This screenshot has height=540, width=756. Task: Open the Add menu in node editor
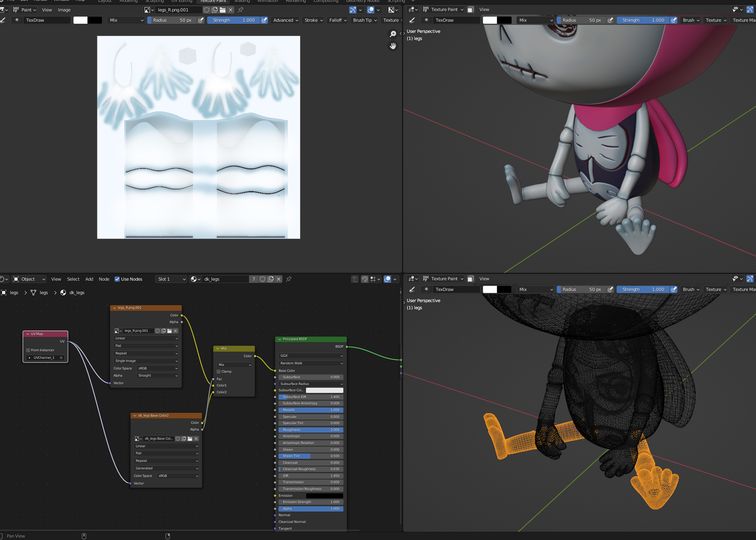[x=89, y=279]
